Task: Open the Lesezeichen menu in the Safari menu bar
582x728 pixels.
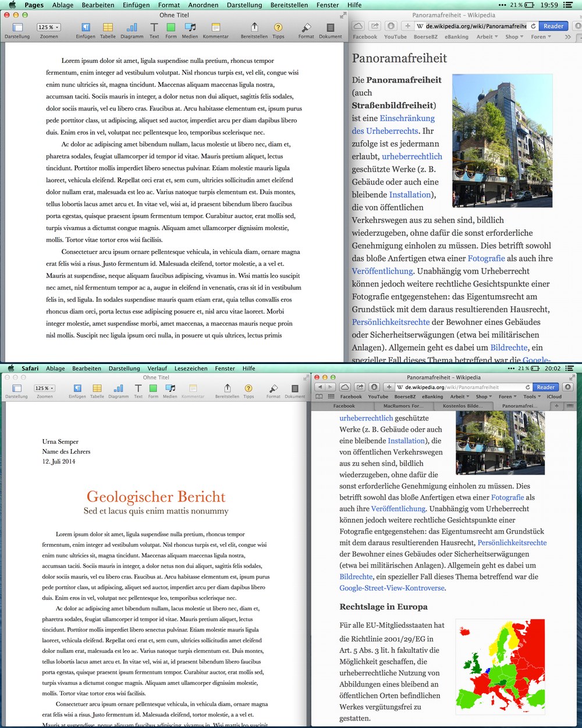Action: pyautogui.click(x=191, y=368)
